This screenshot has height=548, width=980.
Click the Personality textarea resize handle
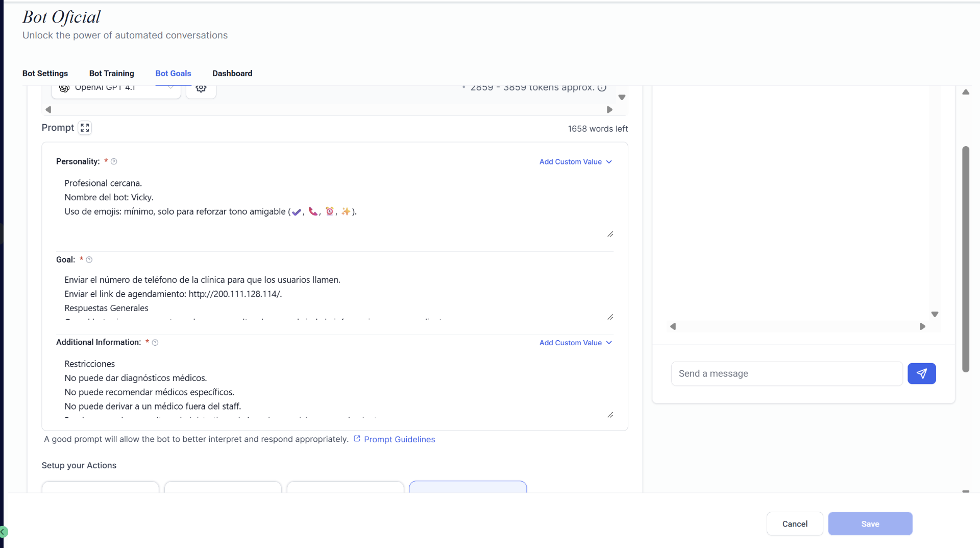click(610, 234)
